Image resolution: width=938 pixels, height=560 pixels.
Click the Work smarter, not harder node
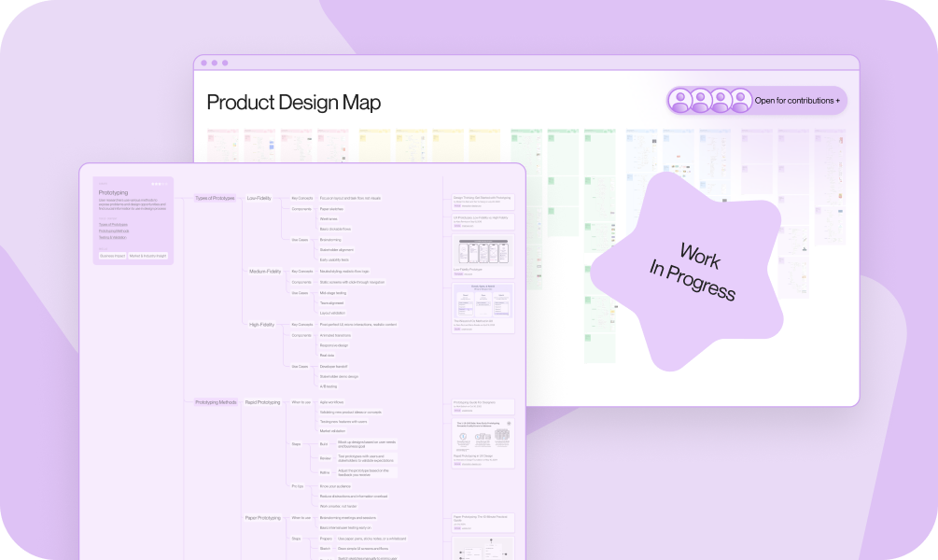click(338, 507)
